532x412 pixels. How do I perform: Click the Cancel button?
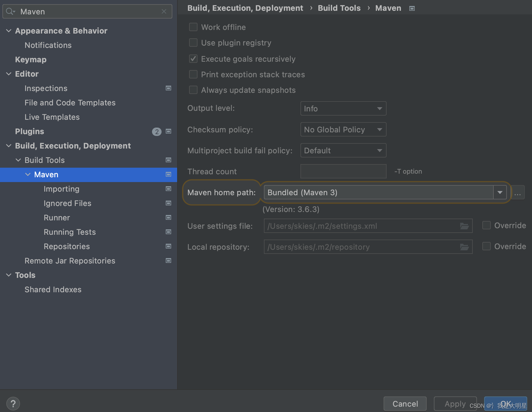point(405,404)
